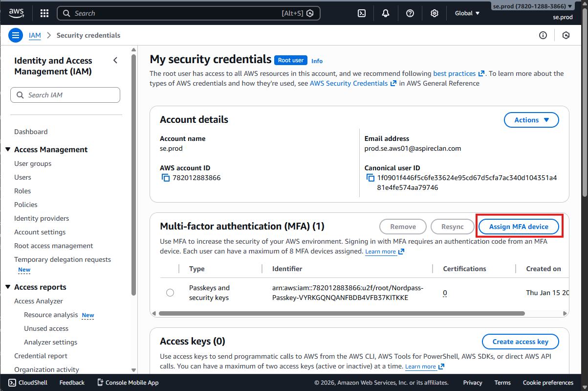Open the Certifications count 0 link

[445, 293]
